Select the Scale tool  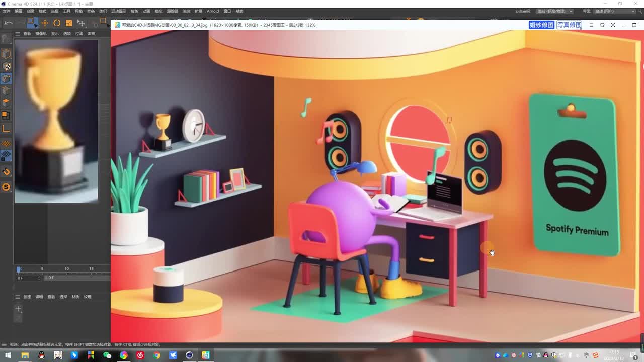tap(69, 23)
